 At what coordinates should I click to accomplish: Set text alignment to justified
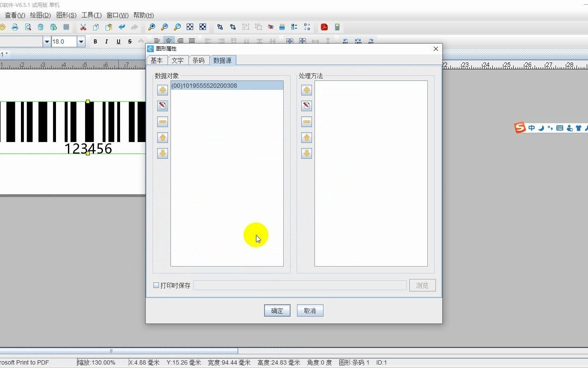point(192,41)
